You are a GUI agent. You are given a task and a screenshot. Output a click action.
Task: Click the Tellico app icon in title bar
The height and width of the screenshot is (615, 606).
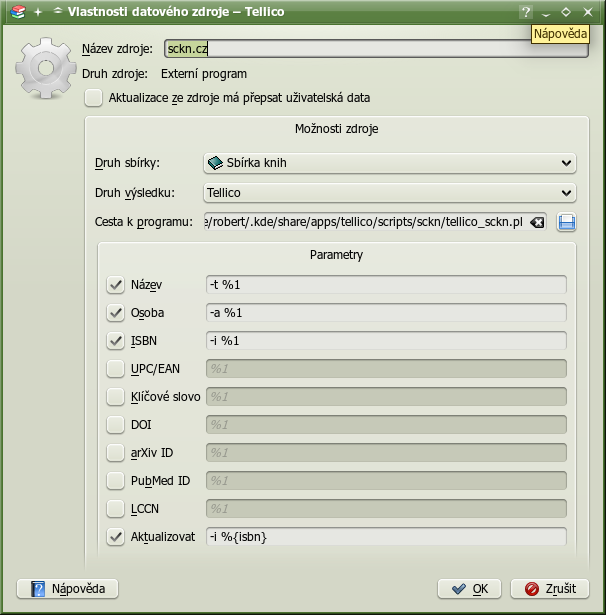pos(18,12)
